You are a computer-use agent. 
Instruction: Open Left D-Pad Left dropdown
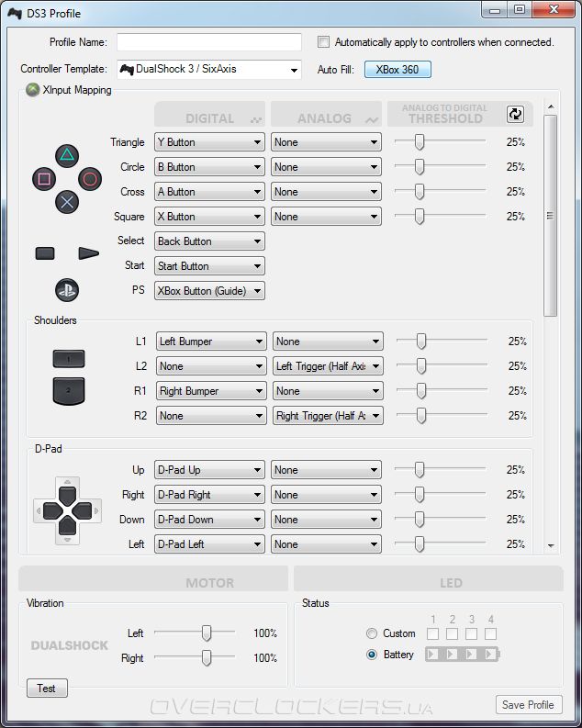click(210, 544)
